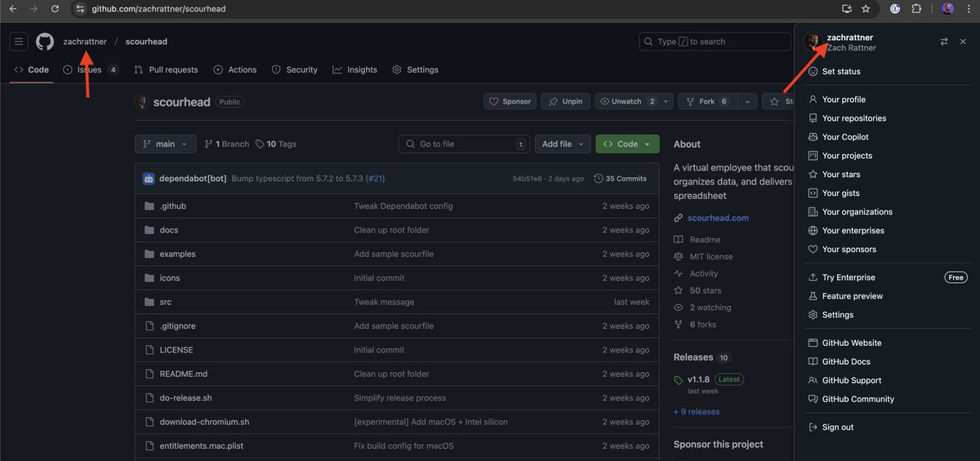Open the main branch selector dropdown
This screenshot has width=980, height=461.
tap(165, 144)
